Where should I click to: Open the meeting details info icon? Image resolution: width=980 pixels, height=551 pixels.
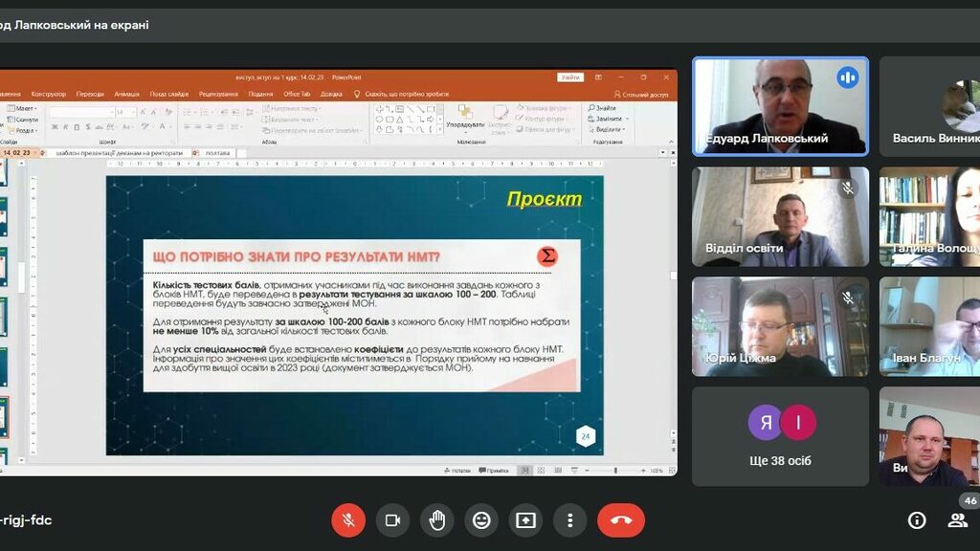click(917, 520)
